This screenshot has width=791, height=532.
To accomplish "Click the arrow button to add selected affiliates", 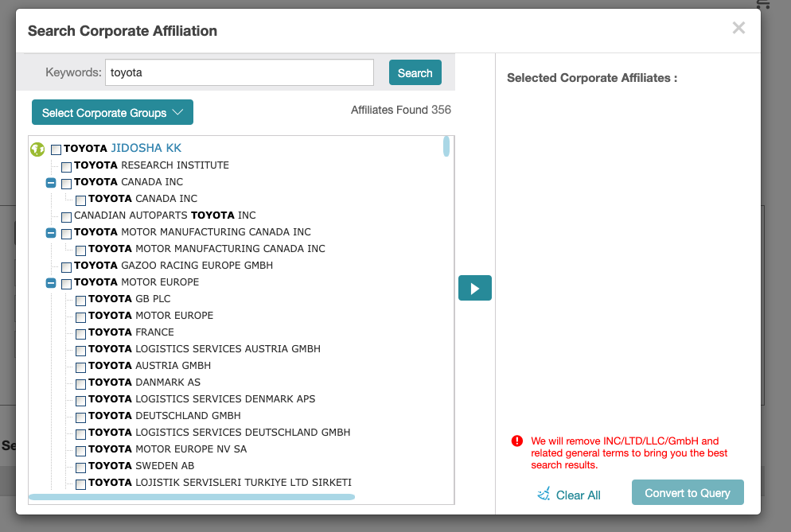I will click(x=475, y=288).
